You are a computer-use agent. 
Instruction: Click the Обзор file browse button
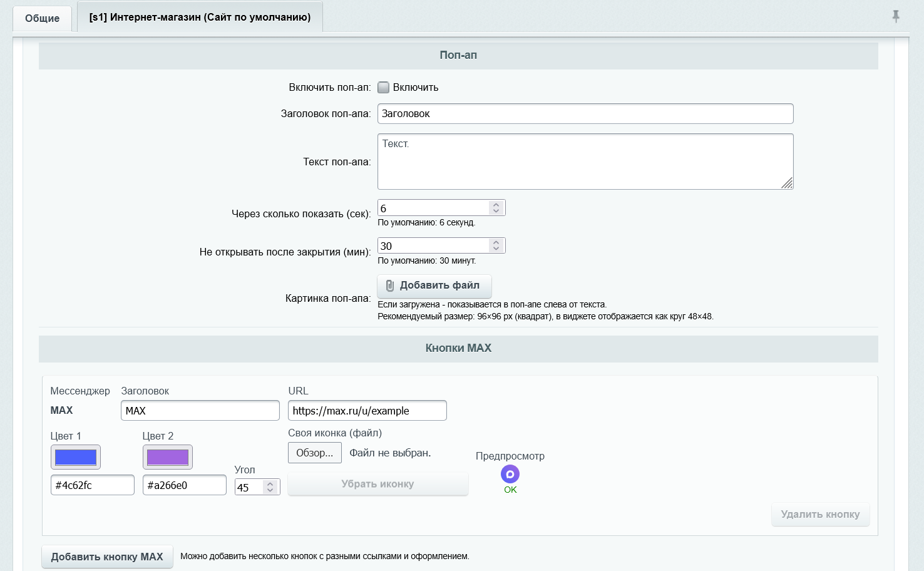coord(315,453)
